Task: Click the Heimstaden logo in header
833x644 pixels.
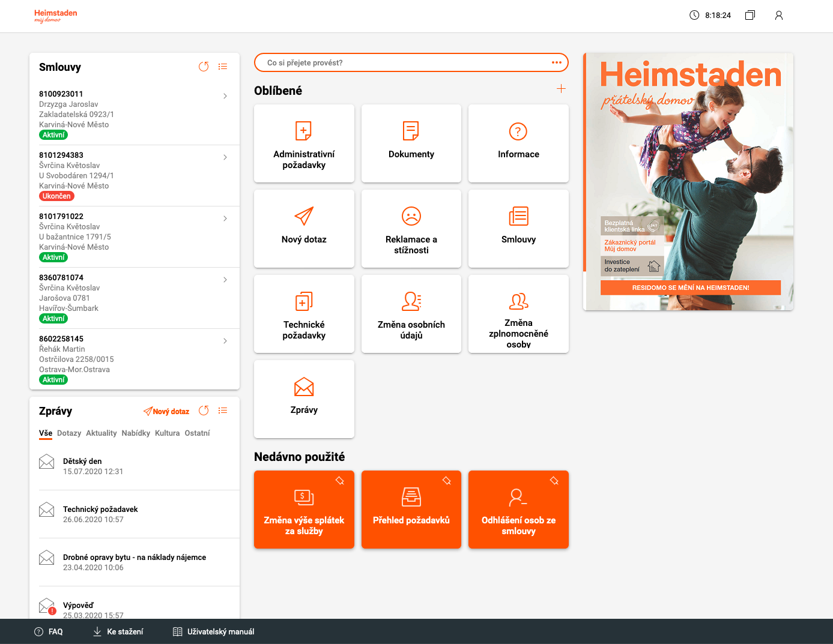Action: pos(55,16)
